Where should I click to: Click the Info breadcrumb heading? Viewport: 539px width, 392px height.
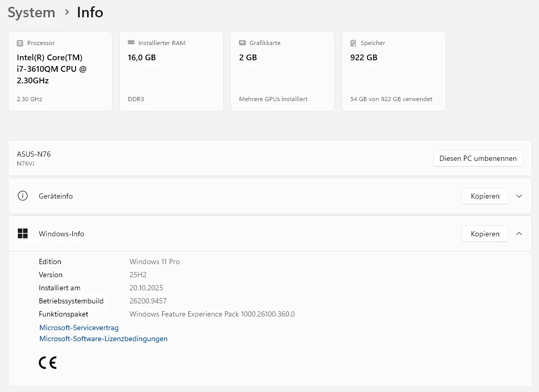(x=90, y=13)
